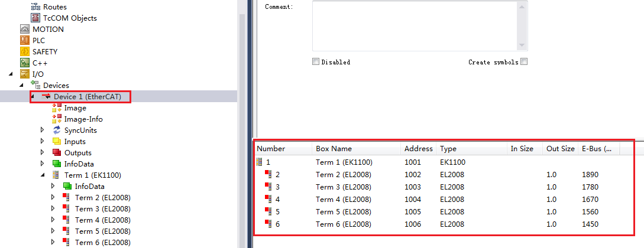Click inside the Comment text box
This screenshot has width=644, height=248.
pos(415,26)
